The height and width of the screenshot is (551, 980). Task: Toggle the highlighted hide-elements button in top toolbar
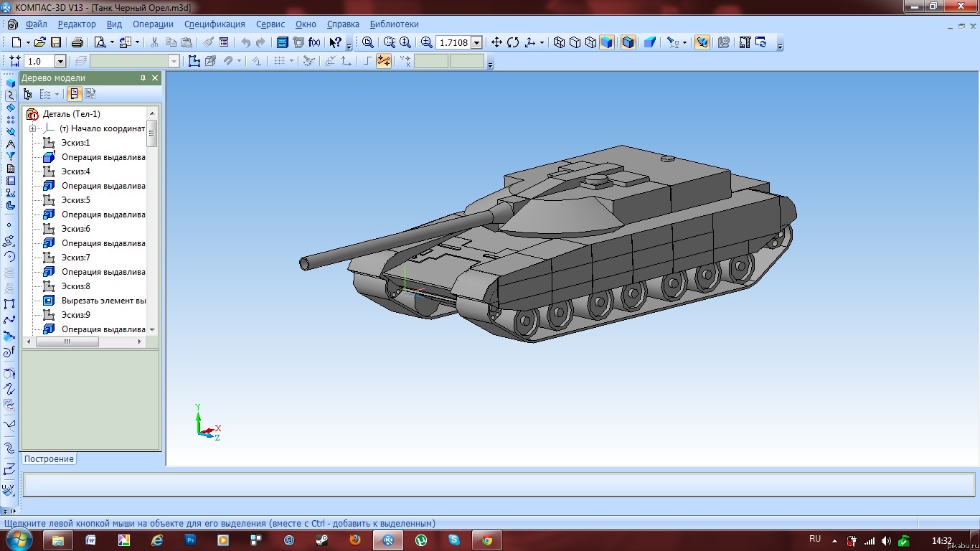coord(702,42)
